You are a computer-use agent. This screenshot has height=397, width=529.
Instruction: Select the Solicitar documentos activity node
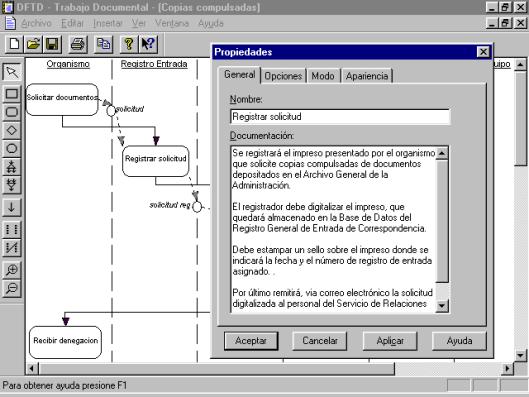[x=62, y=100]
